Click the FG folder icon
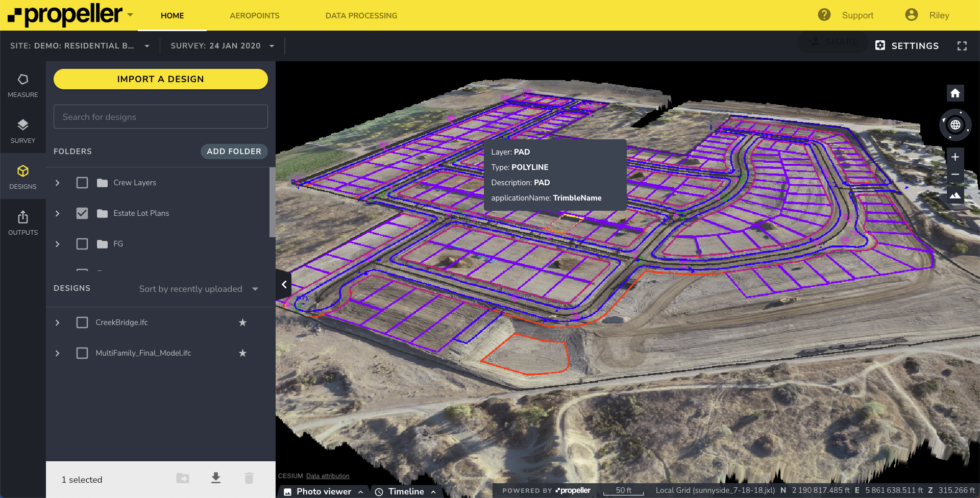The width and height of the screenshot is (980, 498). (102, 244)
